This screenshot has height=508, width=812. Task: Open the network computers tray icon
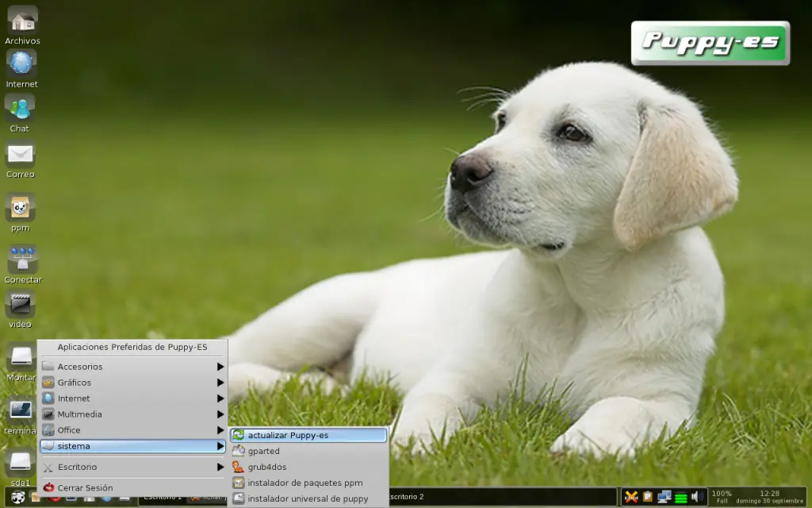point(664,497)
